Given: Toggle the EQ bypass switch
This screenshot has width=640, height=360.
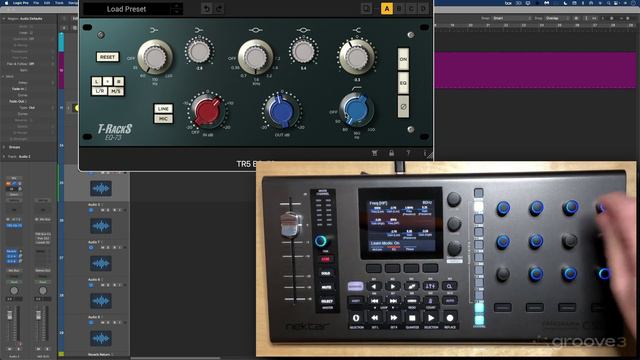Looking at the screenshot, I should click(403, 83).
